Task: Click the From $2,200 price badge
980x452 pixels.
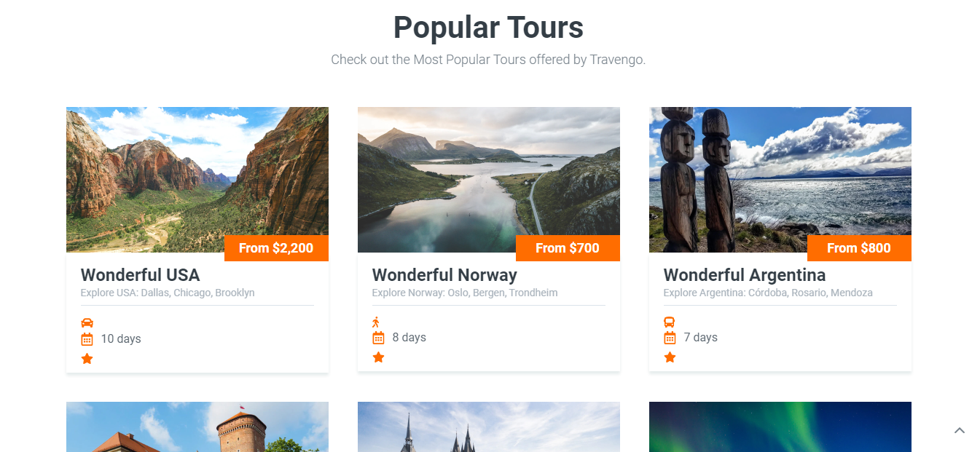Action: pos(276,248)
